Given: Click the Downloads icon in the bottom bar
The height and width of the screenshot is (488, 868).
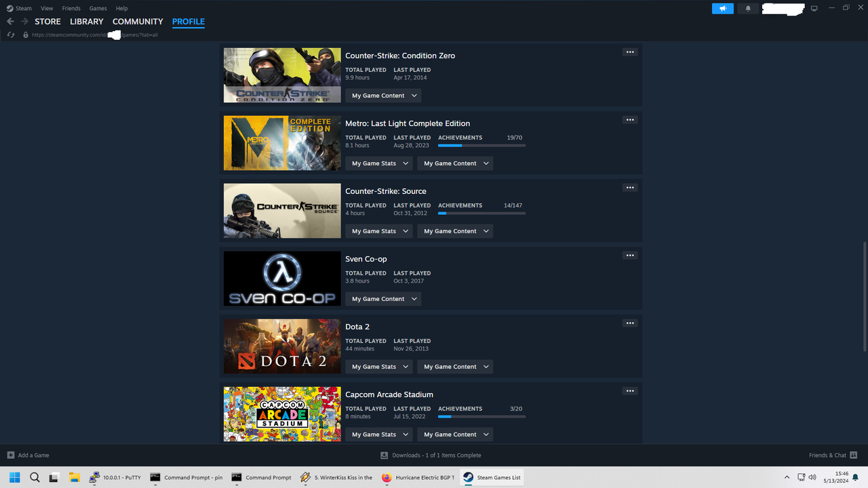Looking at the screenshot, I should [384, 455].
